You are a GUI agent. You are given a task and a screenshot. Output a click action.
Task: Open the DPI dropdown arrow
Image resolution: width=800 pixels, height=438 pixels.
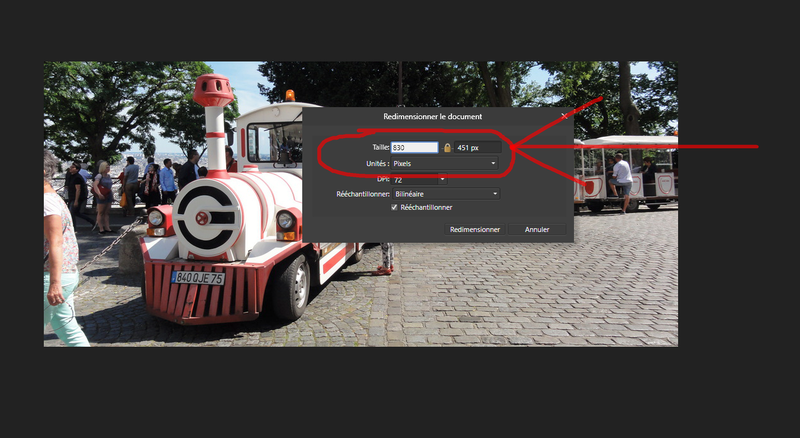tap(442, 180)
